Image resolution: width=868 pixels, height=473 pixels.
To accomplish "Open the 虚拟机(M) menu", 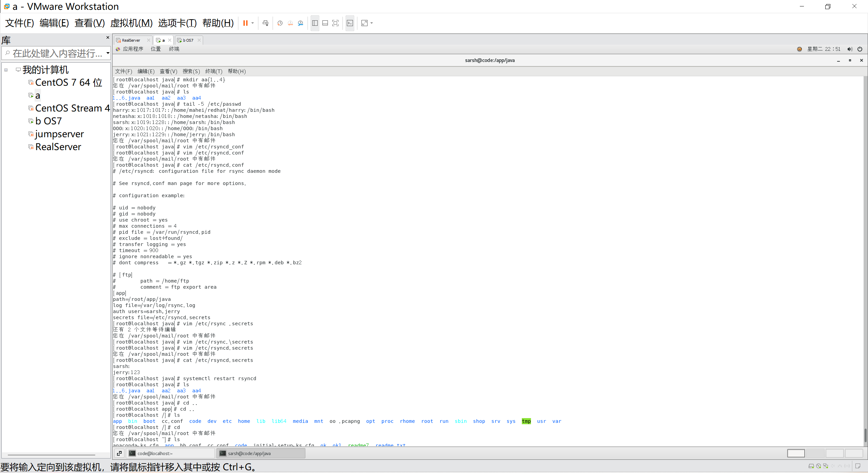I will (131, 23).
